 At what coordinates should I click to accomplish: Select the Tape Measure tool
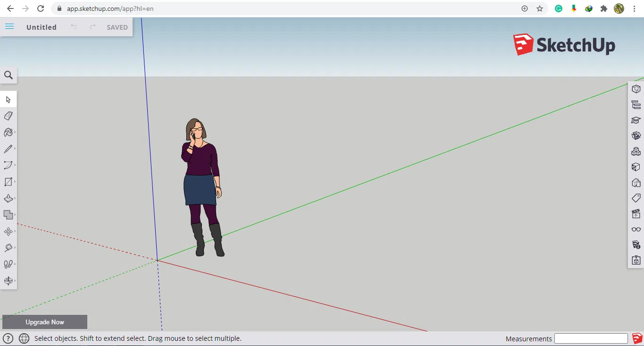click(x=8, y=247)
